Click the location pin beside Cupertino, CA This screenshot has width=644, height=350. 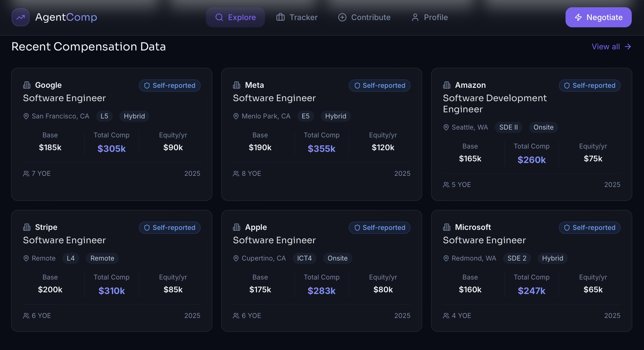[x=236, y=258]
